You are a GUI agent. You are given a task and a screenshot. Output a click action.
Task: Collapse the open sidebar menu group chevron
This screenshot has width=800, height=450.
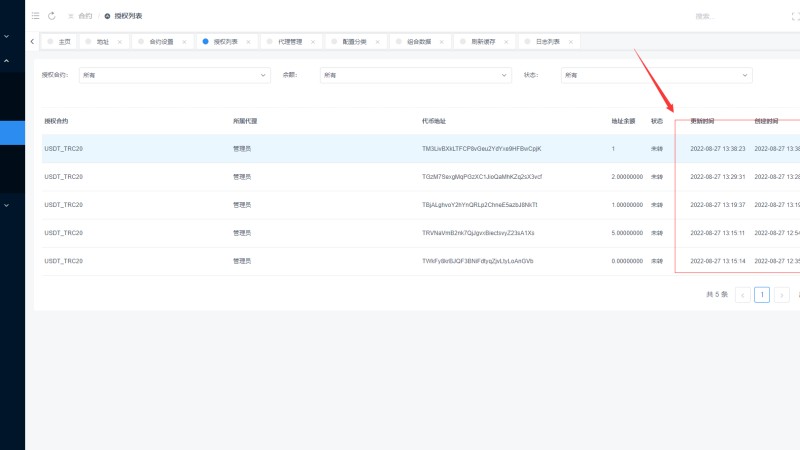(x=7, y=61)
